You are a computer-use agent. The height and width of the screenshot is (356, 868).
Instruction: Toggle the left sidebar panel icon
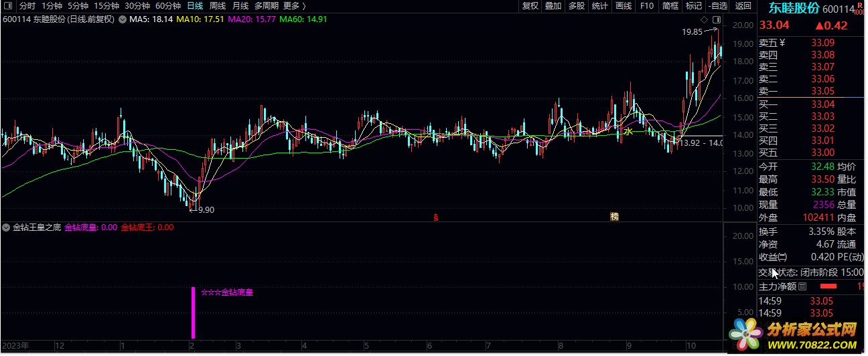[x=8, y=6]
